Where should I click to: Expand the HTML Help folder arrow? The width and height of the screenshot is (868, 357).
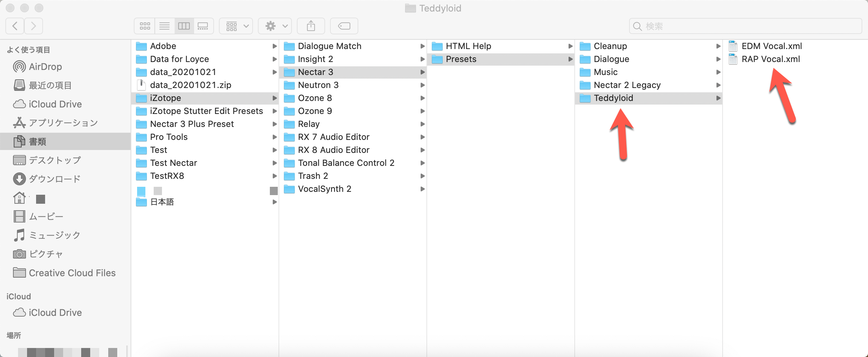[570, 46]
